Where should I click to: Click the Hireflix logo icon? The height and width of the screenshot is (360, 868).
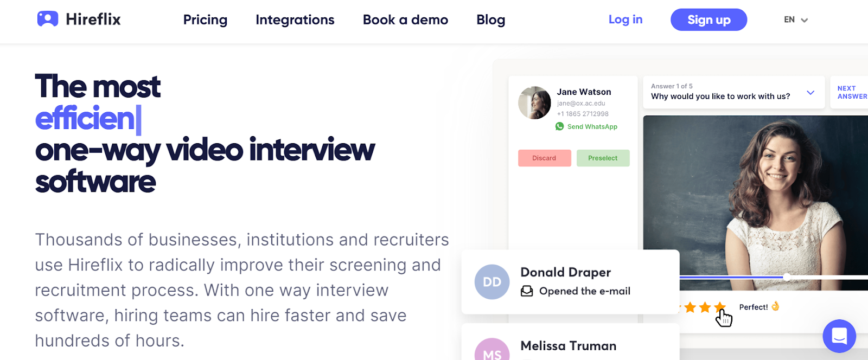point(48,19)
